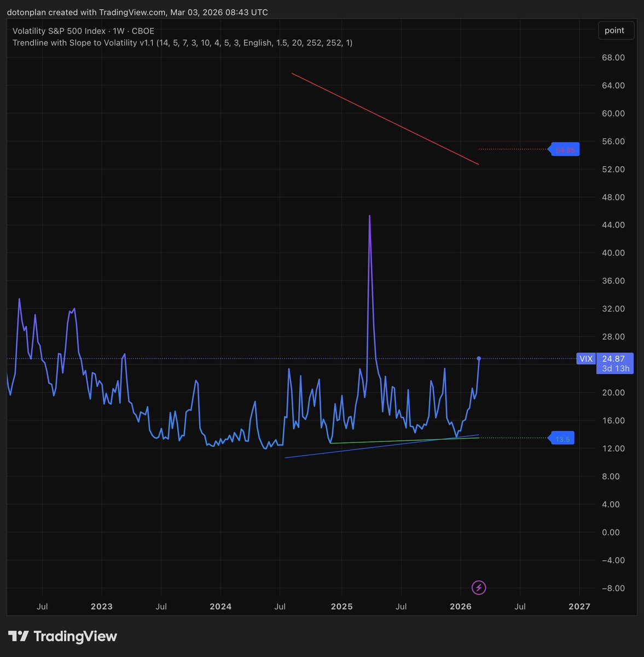The height and width of the screenshot is (657, 644).
Task: Click the 52.00 price scale label
Action: point(613,169)
